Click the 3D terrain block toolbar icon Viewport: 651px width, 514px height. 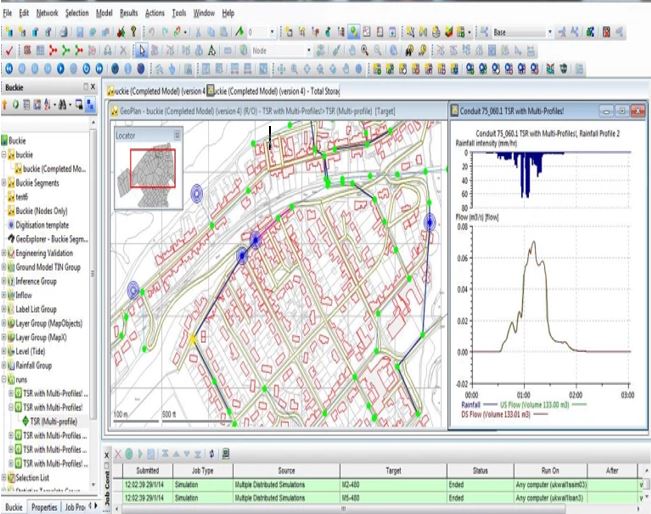(449, 32)
